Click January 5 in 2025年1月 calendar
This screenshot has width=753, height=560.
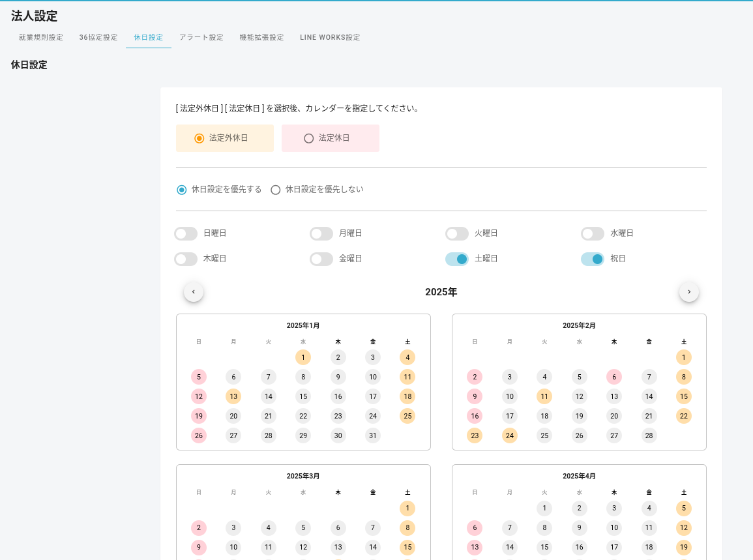coord(199,377)
